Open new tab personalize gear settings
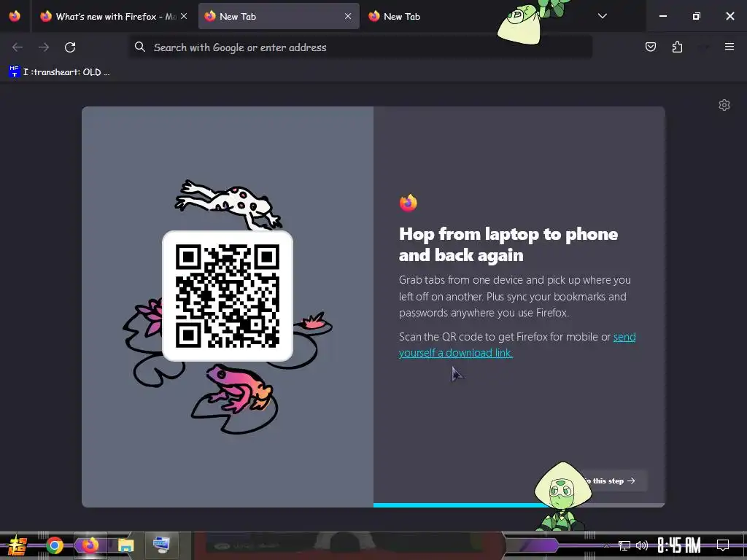 724,105
